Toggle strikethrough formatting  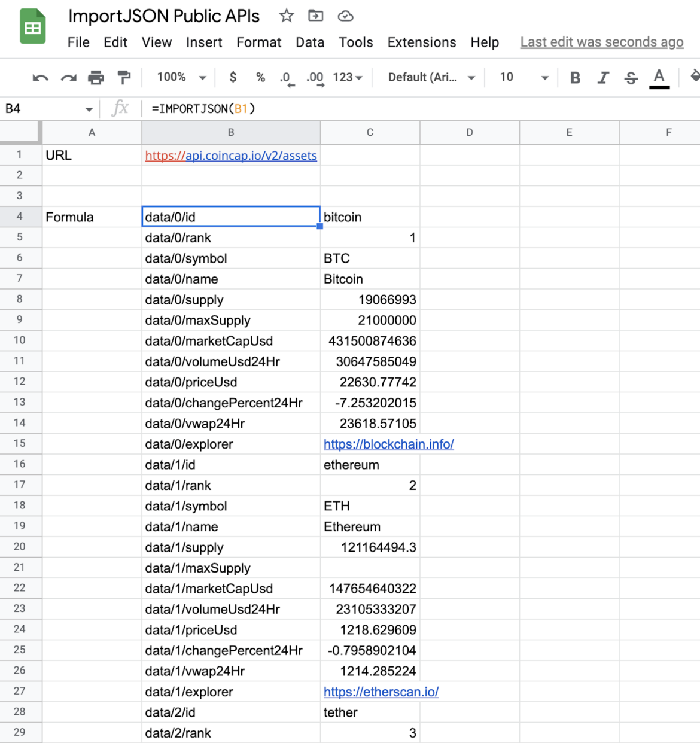[631, 77]
